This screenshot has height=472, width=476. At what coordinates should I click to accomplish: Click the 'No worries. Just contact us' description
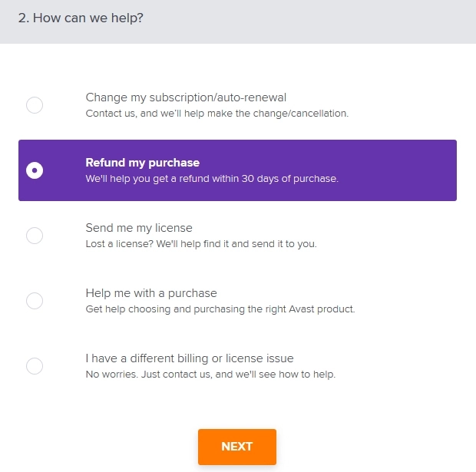(210, 375)
